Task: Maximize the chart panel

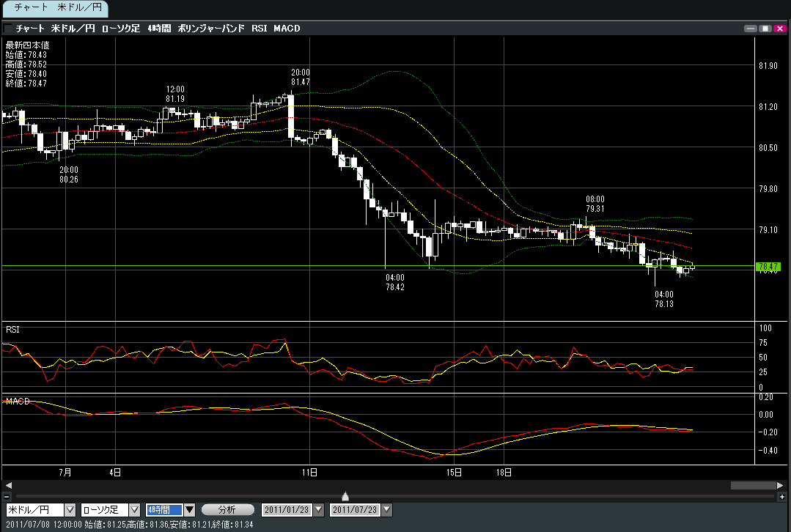Action: pyautogui.click(x=765, y=29)
